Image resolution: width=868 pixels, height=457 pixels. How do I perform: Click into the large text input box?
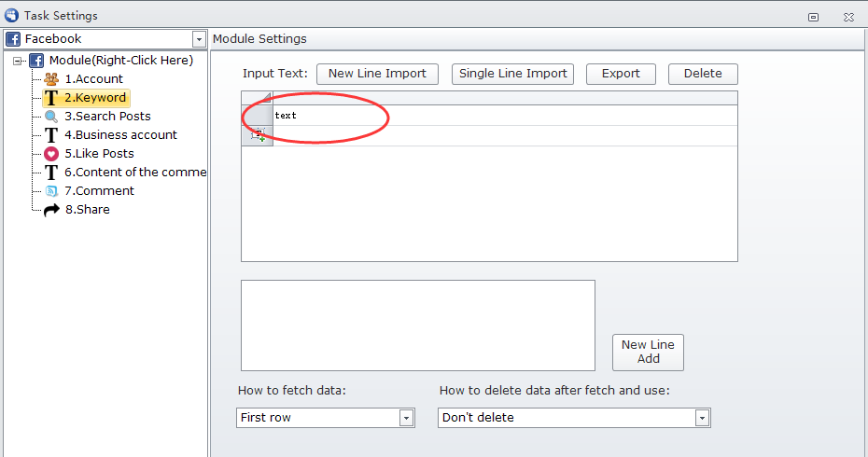pos(417,325)
